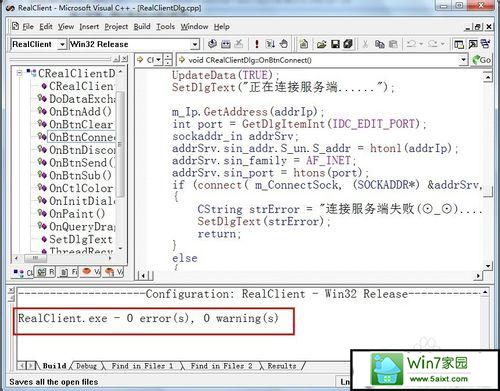Click the Open file folder icon
Viewport: 500px width, 391px height.
click(x=322, y=44)
